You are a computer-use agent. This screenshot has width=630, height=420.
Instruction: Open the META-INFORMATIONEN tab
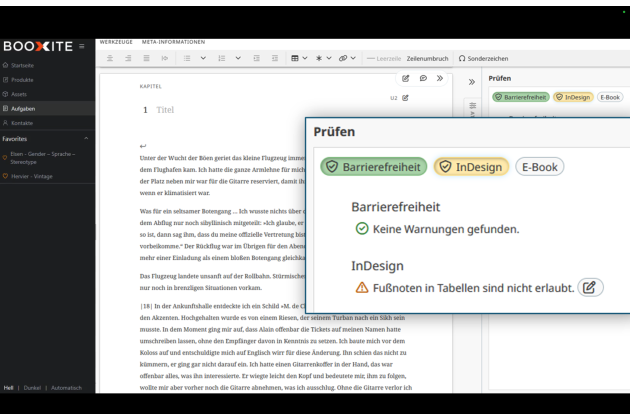coord(174,42)
